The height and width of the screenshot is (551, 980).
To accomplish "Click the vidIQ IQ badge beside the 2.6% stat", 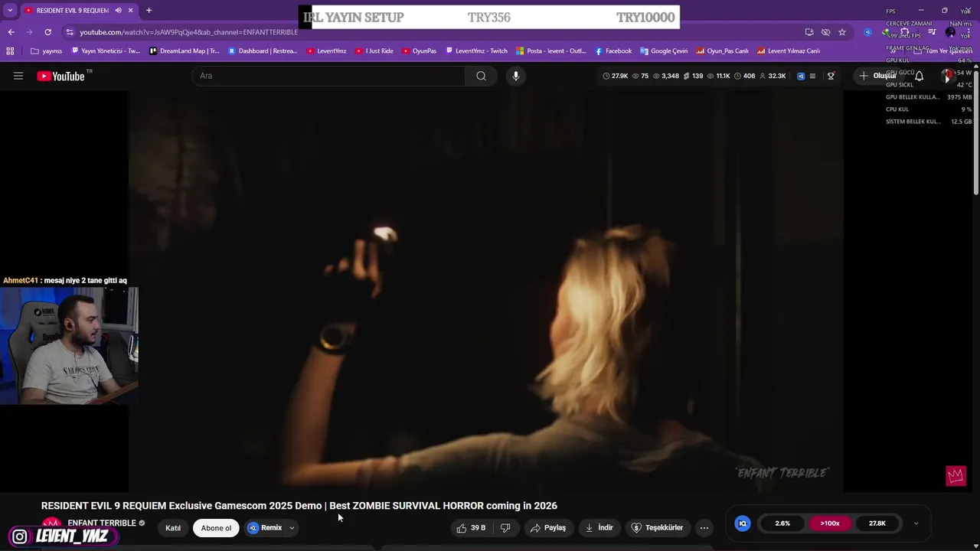I will coord(742,523).
